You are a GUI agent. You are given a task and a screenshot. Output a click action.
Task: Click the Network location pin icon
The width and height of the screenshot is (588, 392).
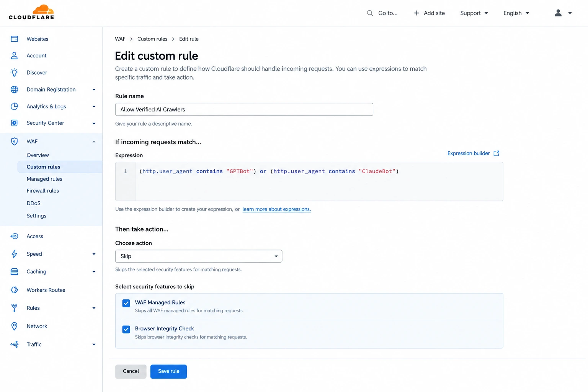point(14,326)
